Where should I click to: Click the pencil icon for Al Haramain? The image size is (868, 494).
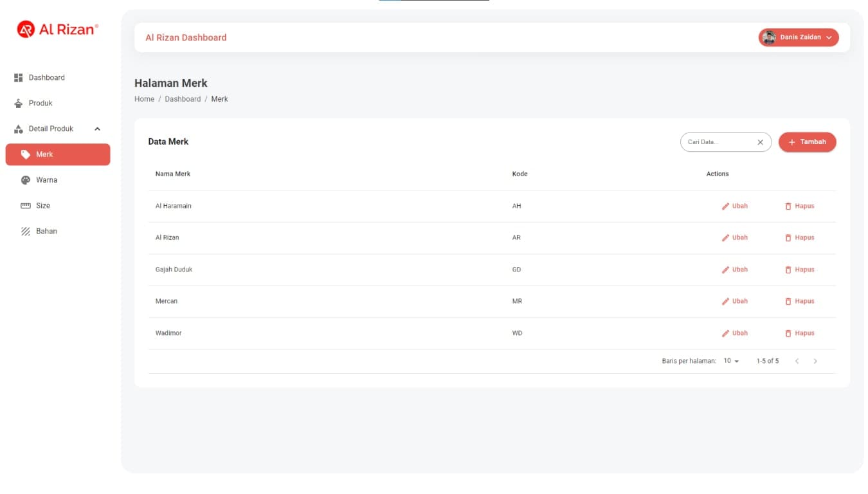tap(725, 206)
